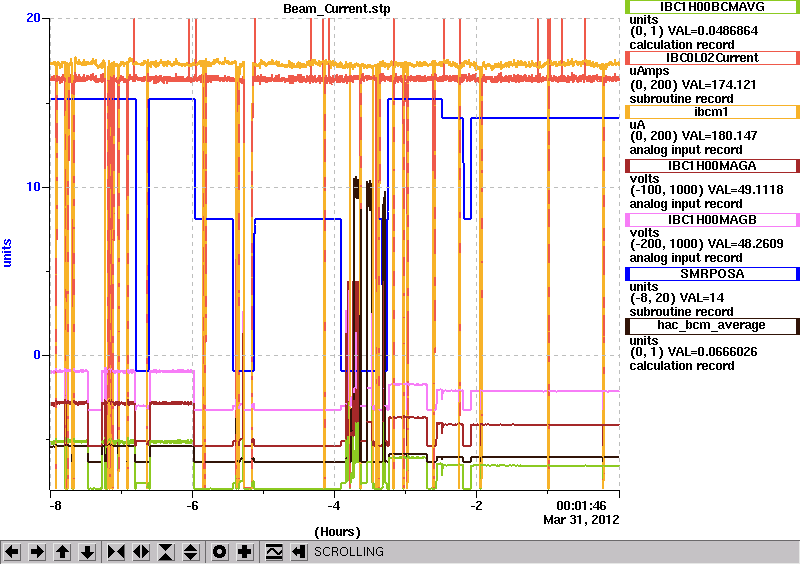Click 'calculation record' under hac_bcm_average
Image resolution: width=800 pixels, height=564 pixels.
click(x=682, y=366)
